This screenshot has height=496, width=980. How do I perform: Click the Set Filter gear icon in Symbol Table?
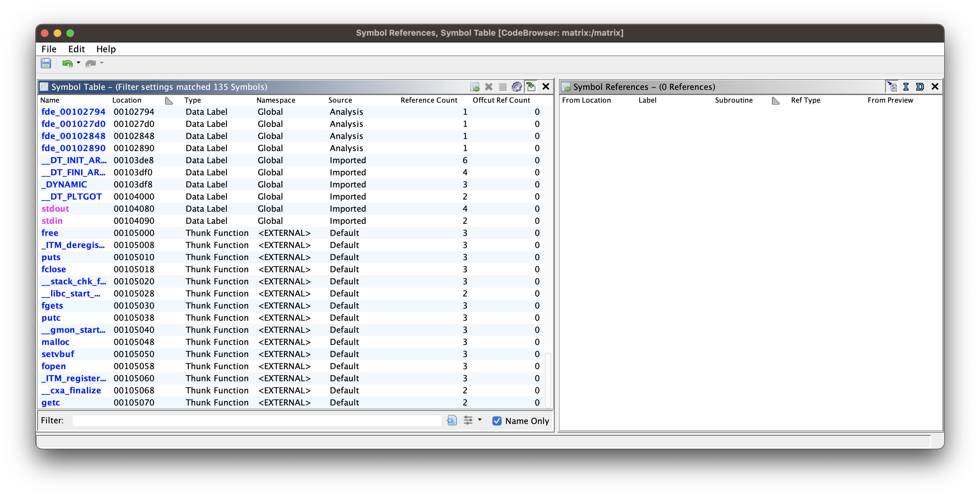pyautogui.click(x=516, y=87)
